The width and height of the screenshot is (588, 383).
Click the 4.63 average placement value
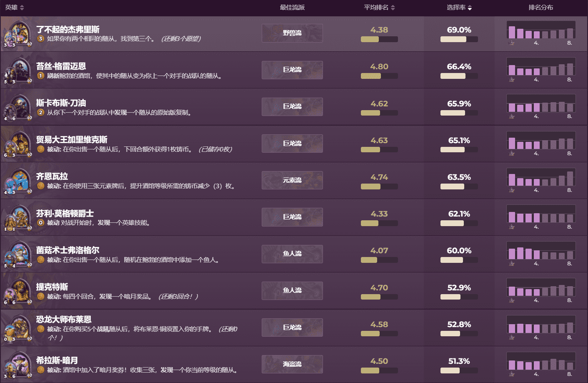[x=379, y=140]
